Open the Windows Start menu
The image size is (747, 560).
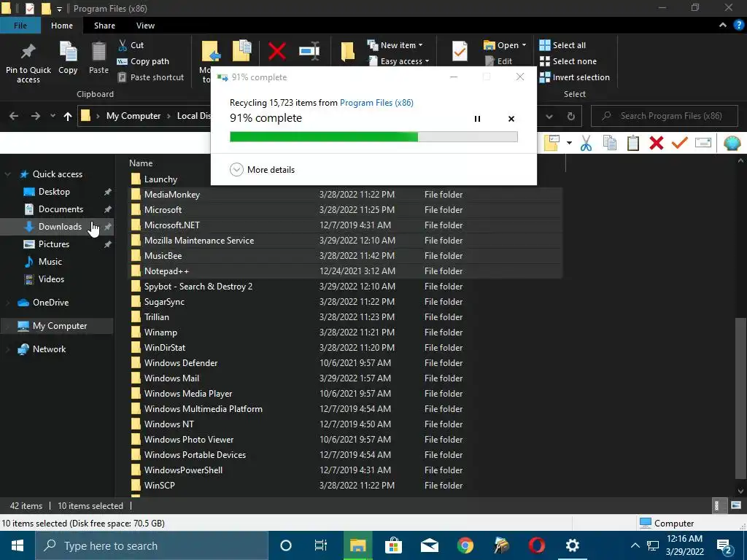point(18,545)
